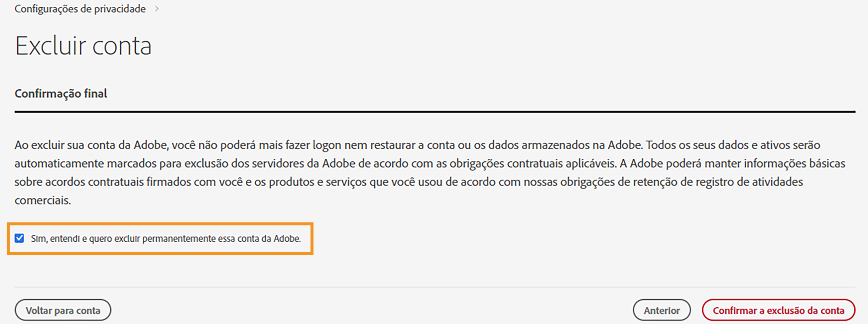868x324 pixels.
Task: Click the 'Excluir conta' page heading
Action: [x=83, y=46]
